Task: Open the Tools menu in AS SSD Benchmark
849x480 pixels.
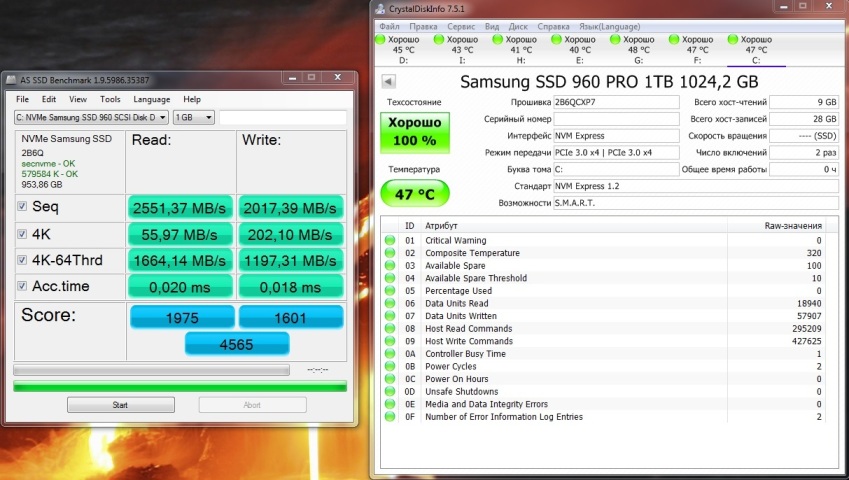Action: 110,99
